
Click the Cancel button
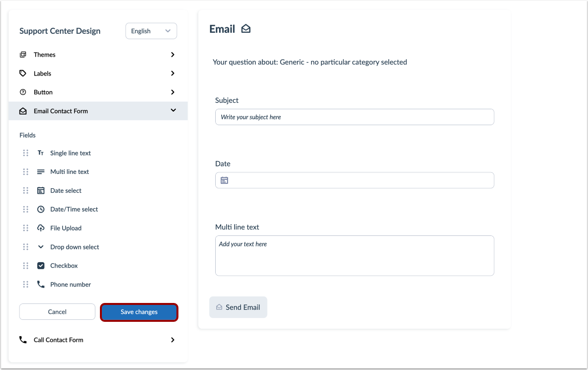[57, 311]
